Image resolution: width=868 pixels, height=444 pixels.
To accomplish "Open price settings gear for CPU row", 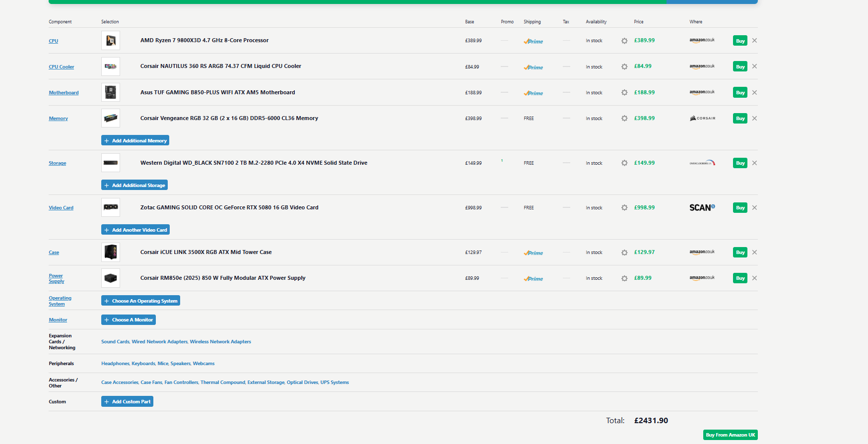I will pyautogui.click(x=624, y=41).
